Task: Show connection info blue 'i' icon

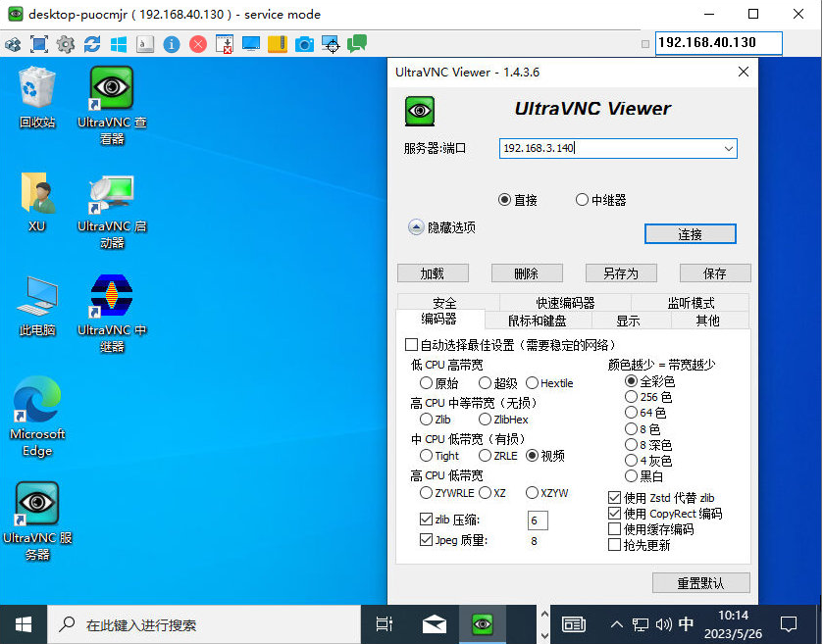Action: coord(171,44)
